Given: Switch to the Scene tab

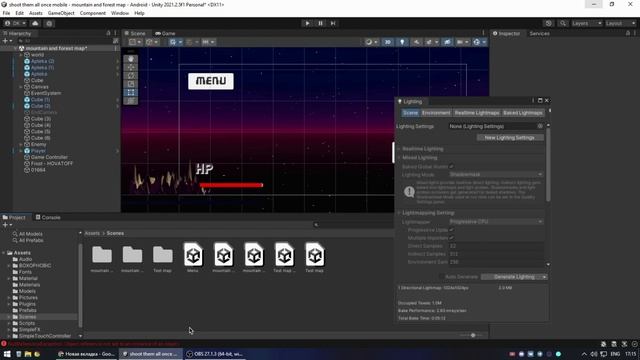Looking at the screenshot, I should point(135,33).
